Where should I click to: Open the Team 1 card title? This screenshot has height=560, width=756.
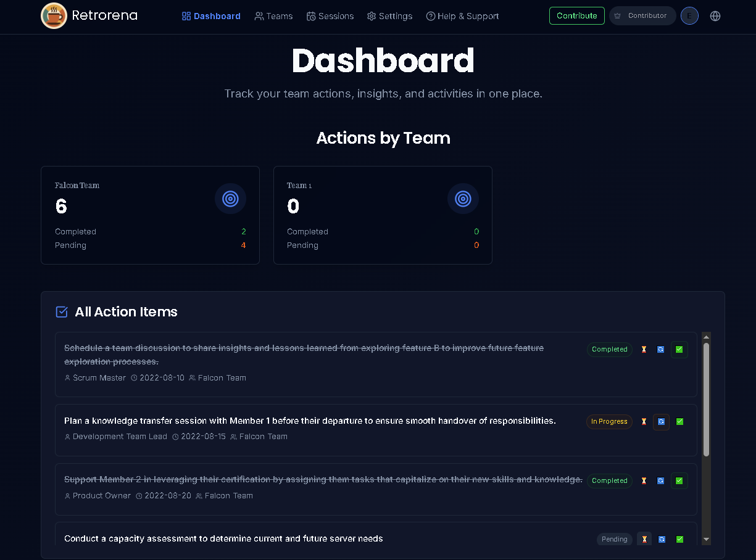coord(299,185)
